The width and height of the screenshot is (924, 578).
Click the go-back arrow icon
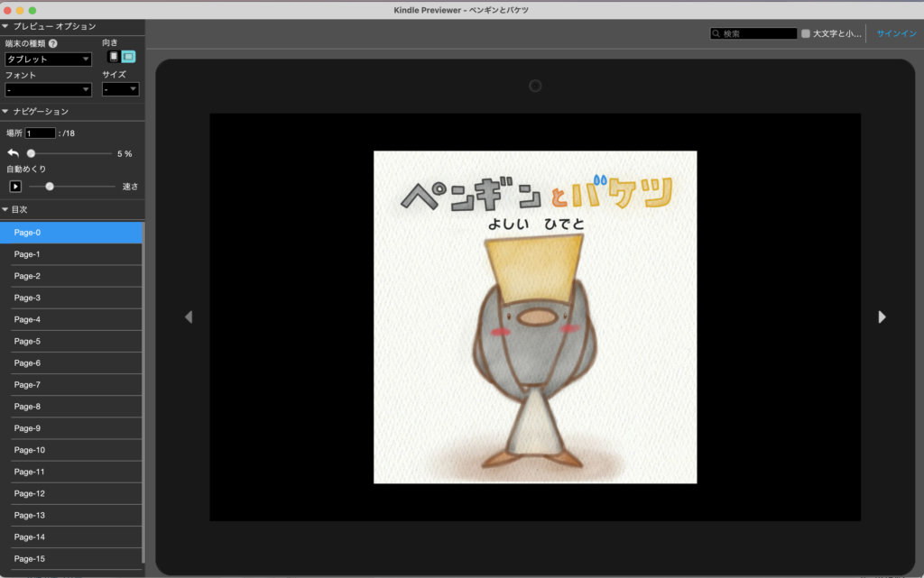[x=13, y=153]
